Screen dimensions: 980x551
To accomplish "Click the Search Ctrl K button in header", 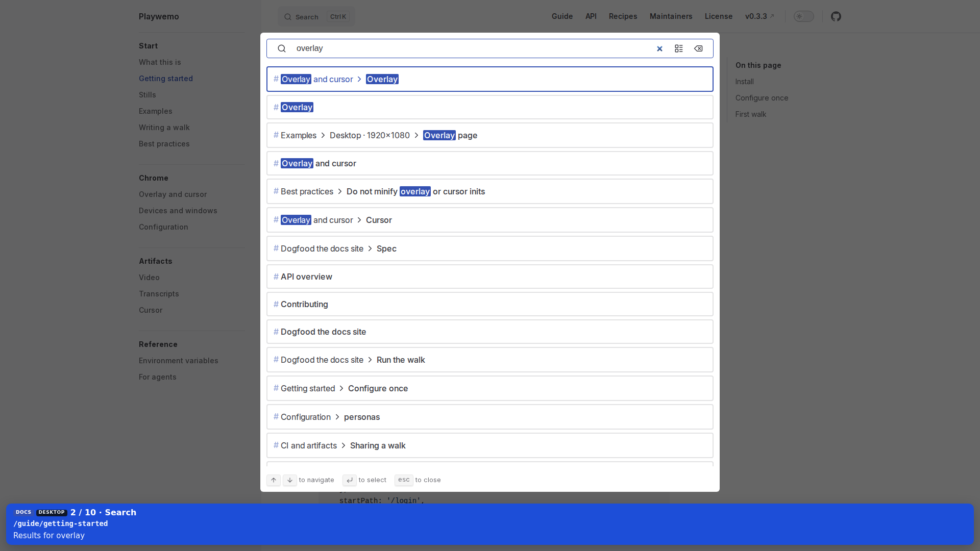I will coord(316,17).
